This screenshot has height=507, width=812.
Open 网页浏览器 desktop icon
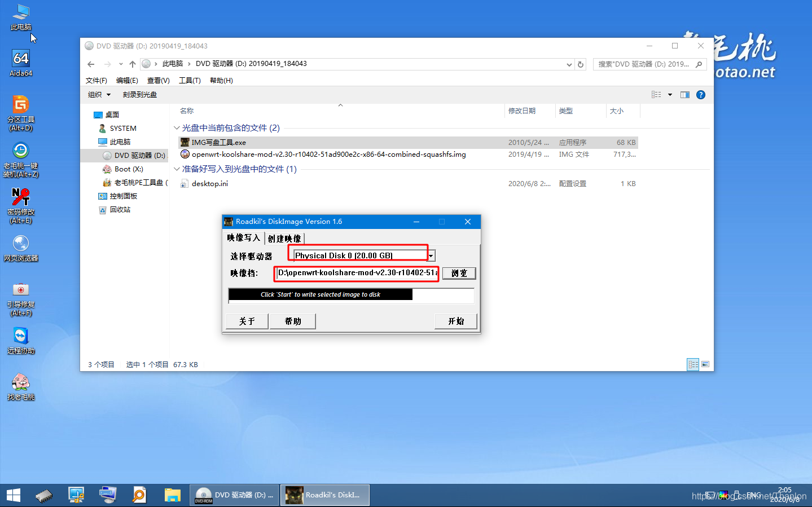pyautogui.click(x=21, y=249)
